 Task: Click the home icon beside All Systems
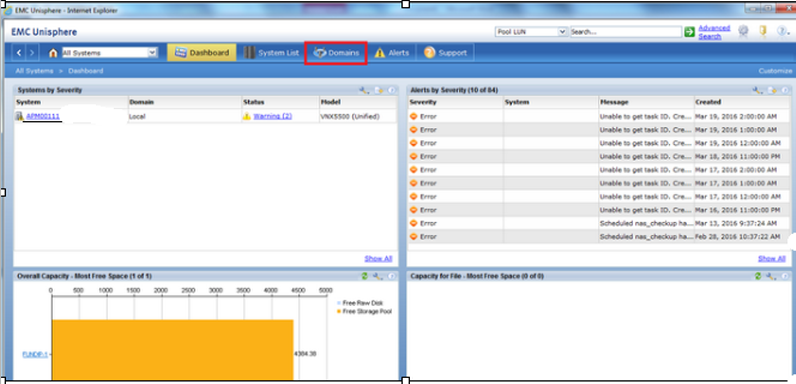[53, 53]
